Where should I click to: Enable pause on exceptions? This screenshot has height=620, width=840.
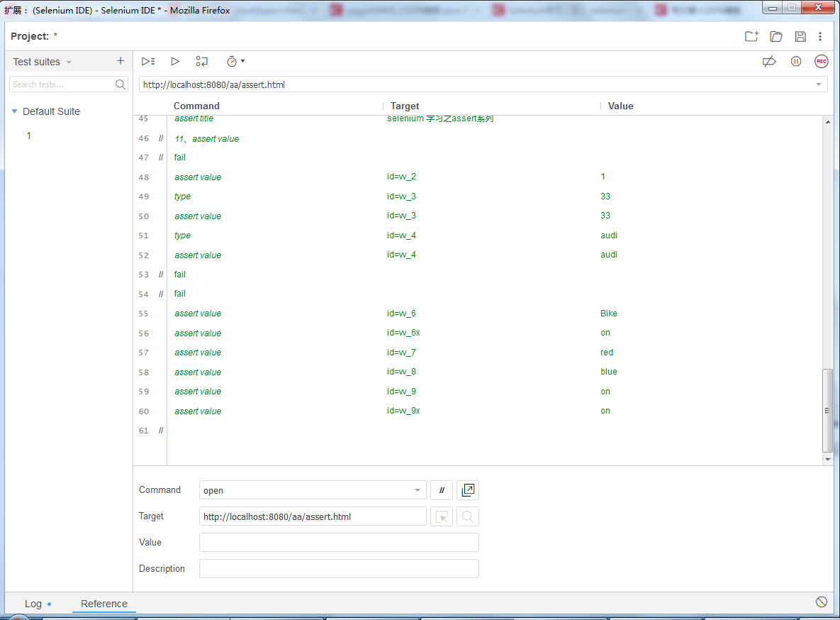tap(795, 61)
